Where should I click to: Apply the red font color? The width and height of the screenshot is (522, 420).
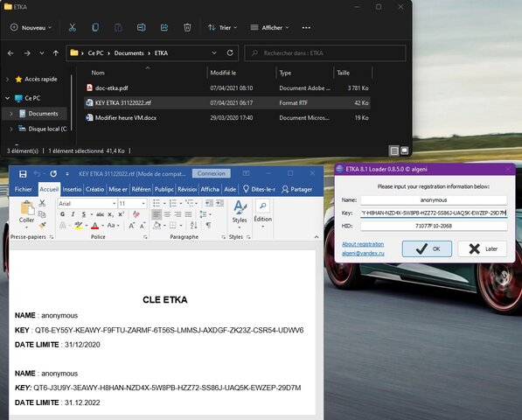coord(95,226)
